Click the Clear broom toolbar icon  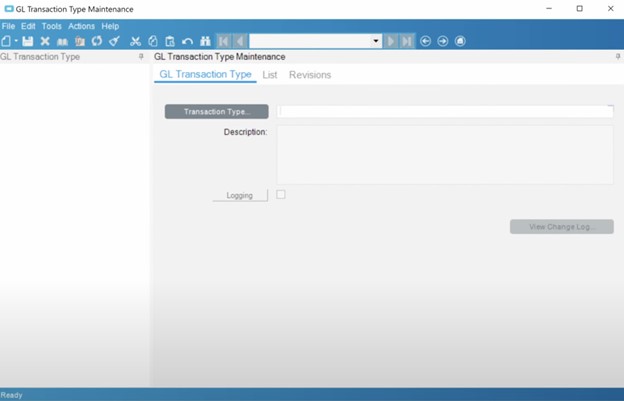point(115,41)
